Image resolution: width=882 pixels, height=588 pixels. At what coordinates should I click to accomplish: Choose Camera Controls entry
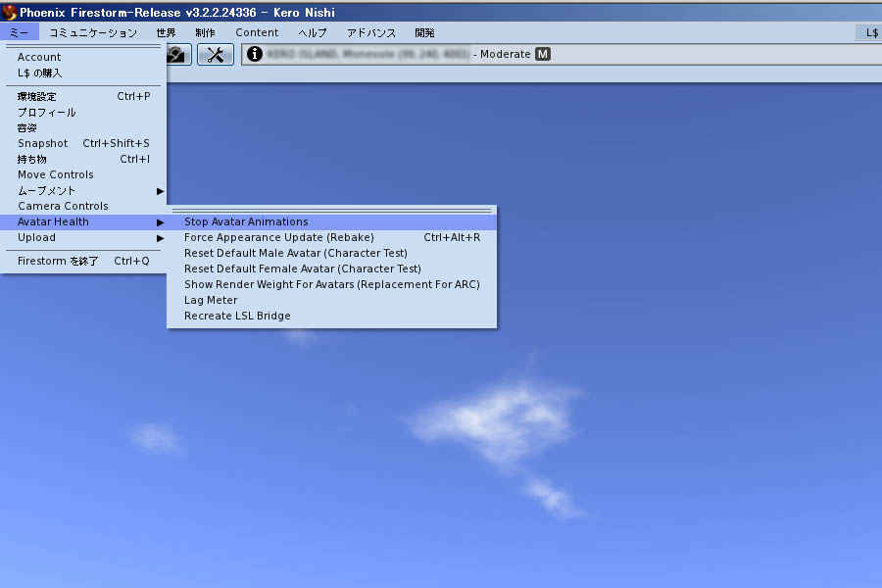[x=83, y=206]
